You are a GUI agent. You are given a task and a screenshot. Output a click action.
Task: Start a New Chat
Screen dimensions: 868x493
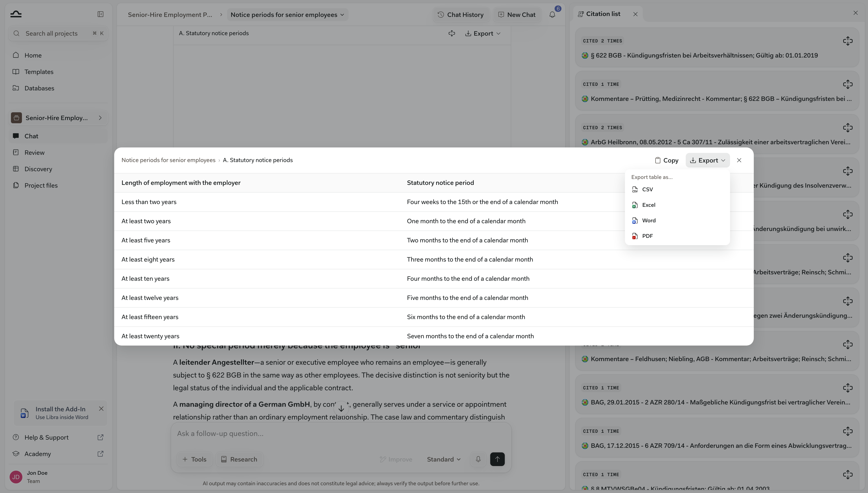click(517, 15)
